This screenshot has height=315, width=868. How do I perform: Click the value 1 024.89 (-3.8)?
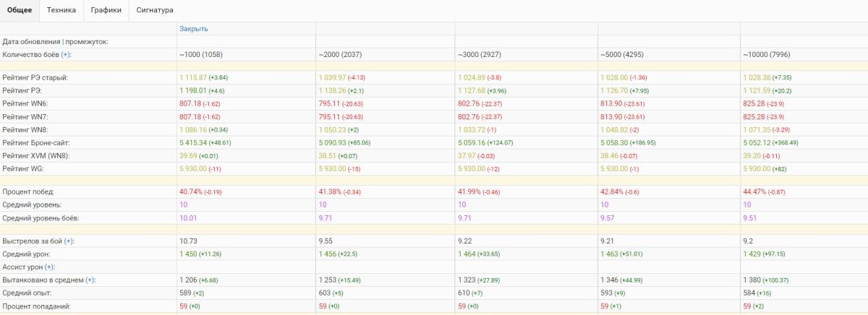(x=481, y=78)
